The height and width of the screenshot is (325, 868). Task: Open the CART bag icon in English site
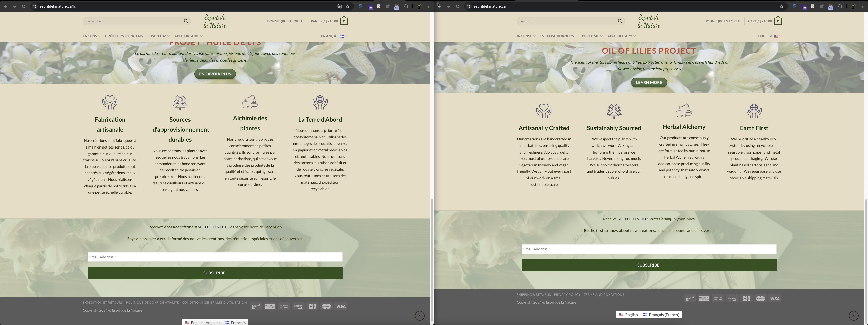tap(778, 21)
